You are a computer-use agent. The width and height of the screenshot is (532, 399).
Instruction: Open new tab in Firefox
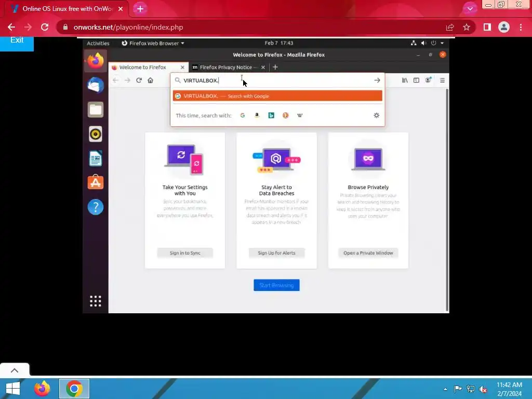click(275, 67)
